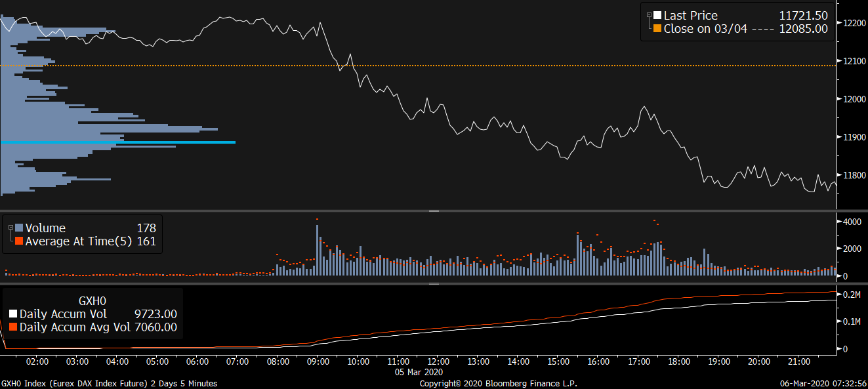Screen dimensions: 868x389
Task: Click the Volume value 178
Action: click(x=146, y=228)
